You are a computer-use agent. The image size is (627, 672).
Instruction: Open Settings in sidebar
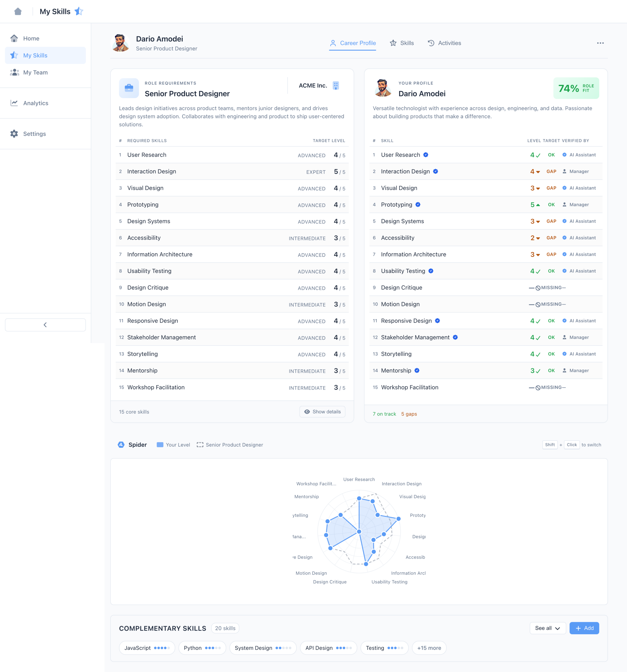[x=45, y=134]
